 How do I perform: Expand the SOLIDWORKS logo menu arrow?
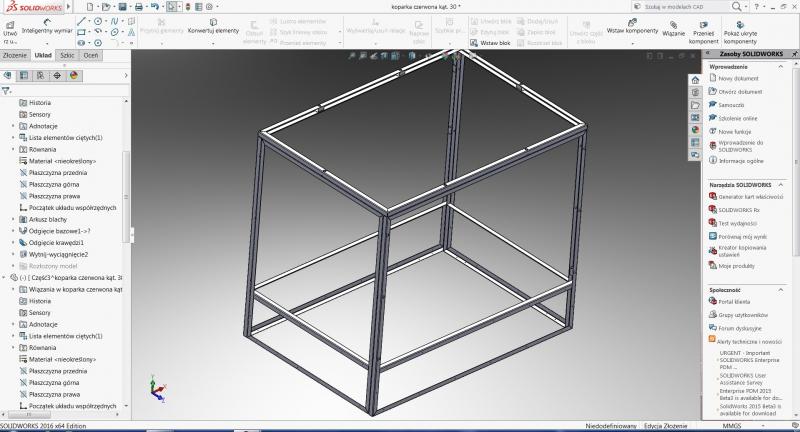click(69, 7)
